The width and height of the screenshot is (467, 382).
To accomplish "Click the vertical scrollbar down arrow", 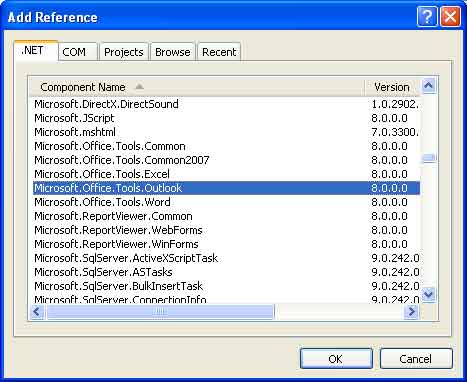I will click(429, 294).
